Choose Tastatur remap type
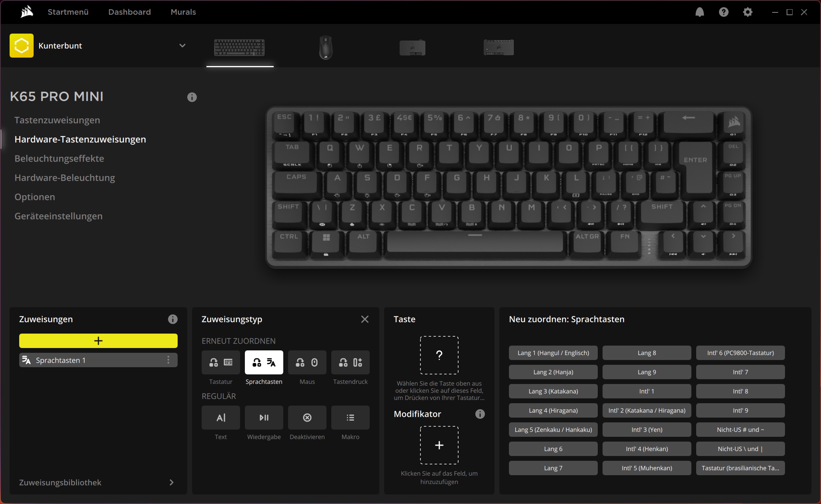 221,362
